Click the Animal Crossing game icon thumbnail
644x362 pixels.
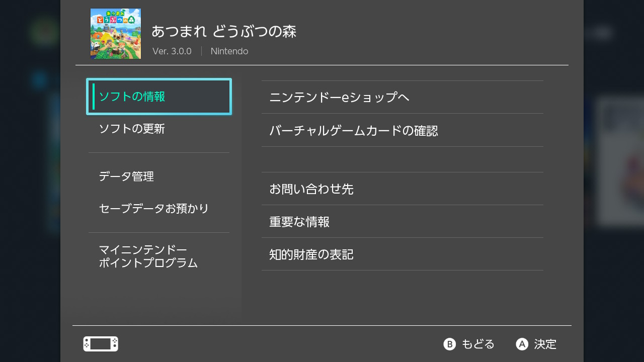[x=116, y=34]
